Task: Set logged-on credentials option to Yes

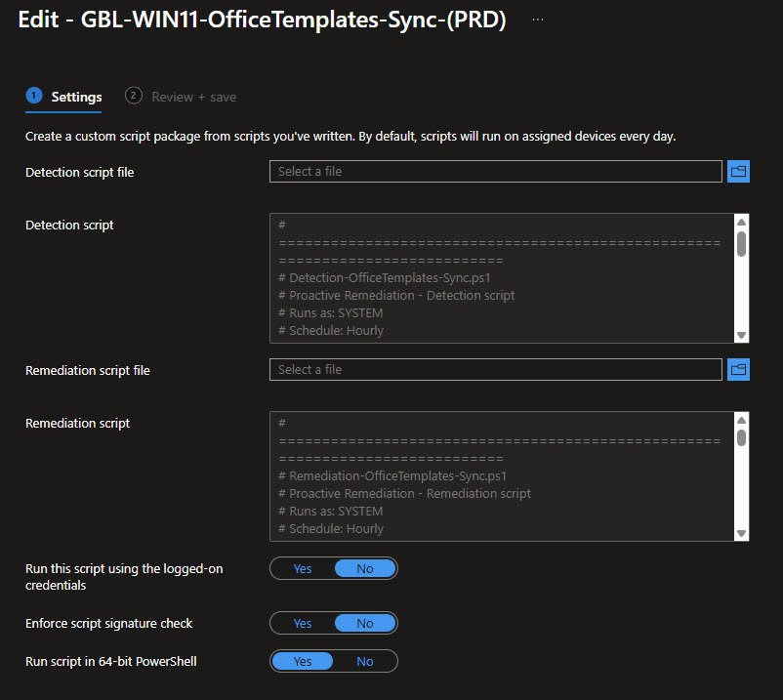Action: point(303,568)
